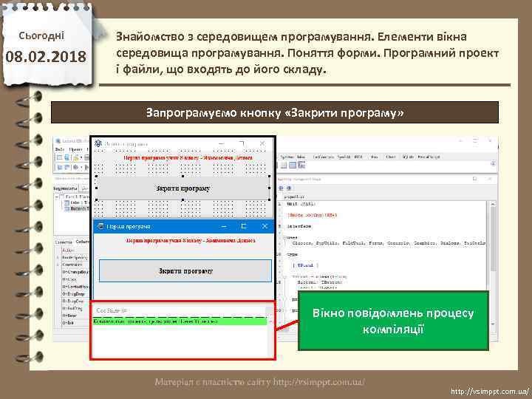532x399 pixels.
Task: Click the source editor scrollbar up arrow
Action: point(493,204)
